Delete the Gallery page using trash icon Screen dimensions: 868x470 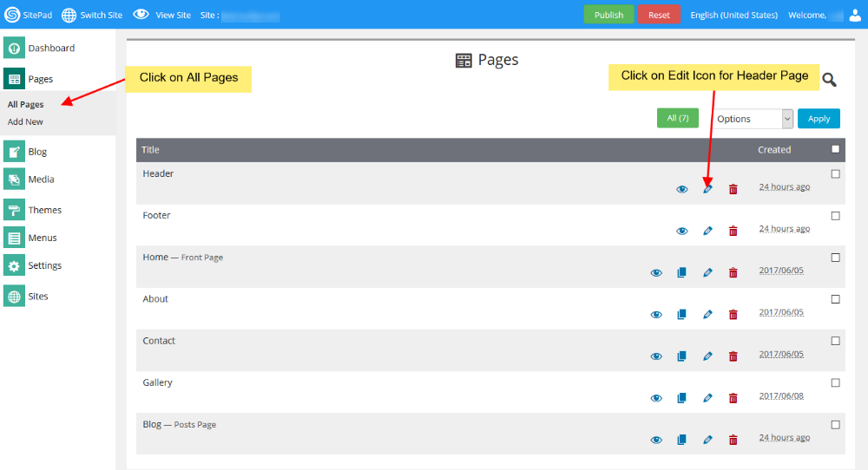point(733,398)
